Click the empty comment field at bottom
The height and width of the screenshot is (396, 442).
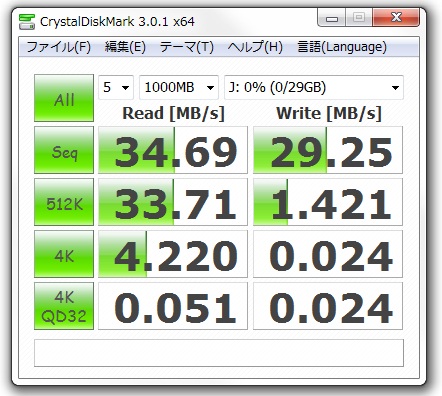[x=219, y=353]
